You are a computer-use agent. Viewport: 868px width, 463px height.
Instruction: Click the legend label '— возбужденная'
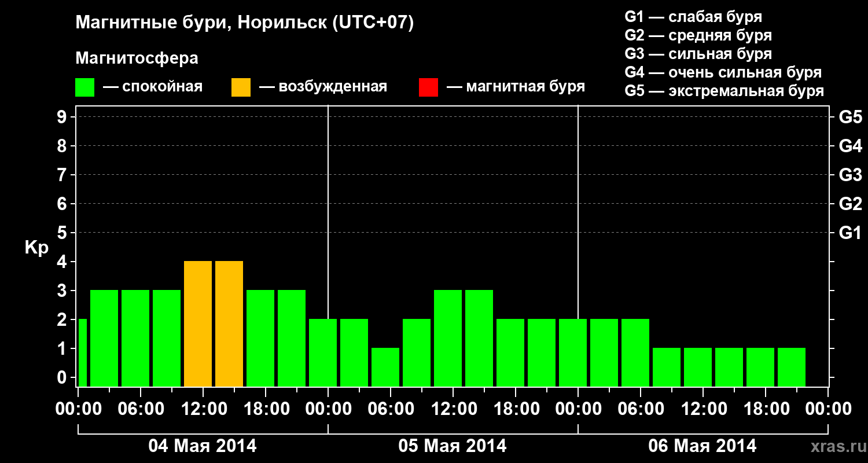tap(323, 87)
